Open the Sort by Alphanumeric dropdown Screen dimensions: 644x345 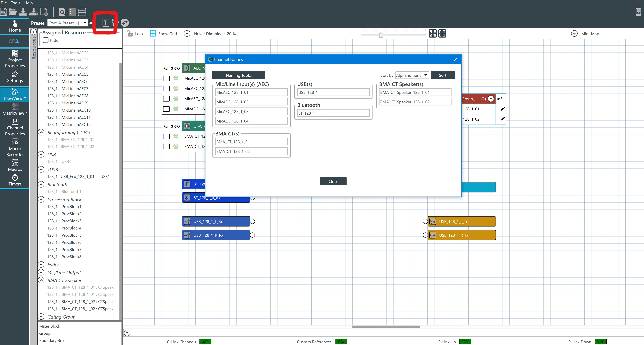(x=412, y=75)
